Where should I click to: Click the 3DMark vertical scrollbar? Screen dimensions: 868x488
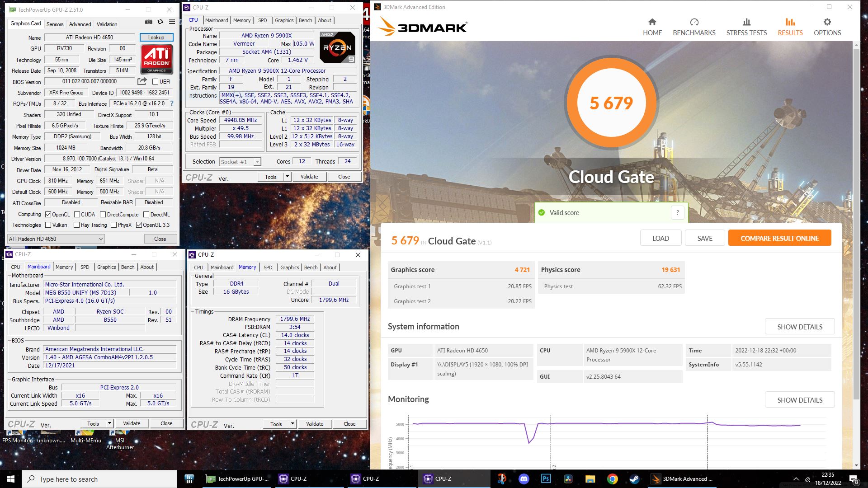tap(856, 224)
